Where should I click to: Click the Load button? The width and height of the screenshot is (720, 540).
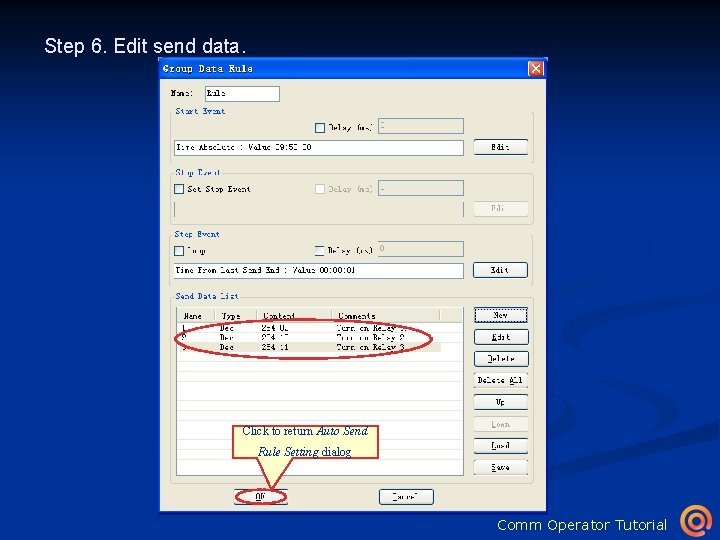(x=501, y=445)
